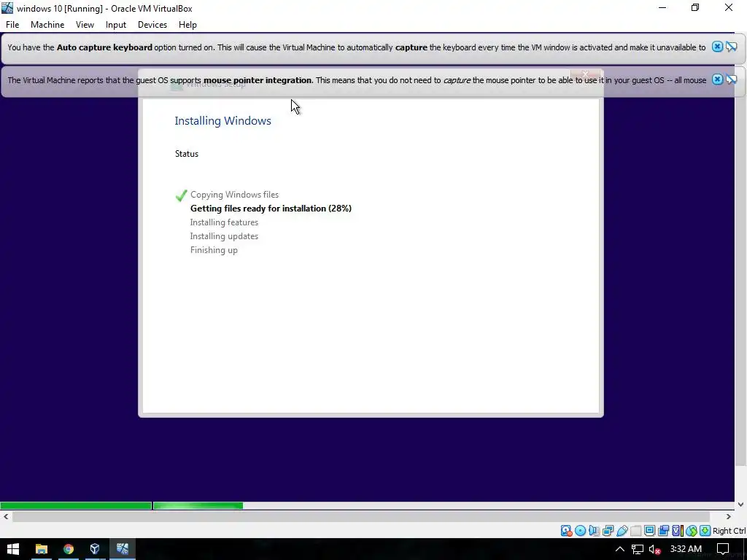Click the recording status icon

[663, 531]
